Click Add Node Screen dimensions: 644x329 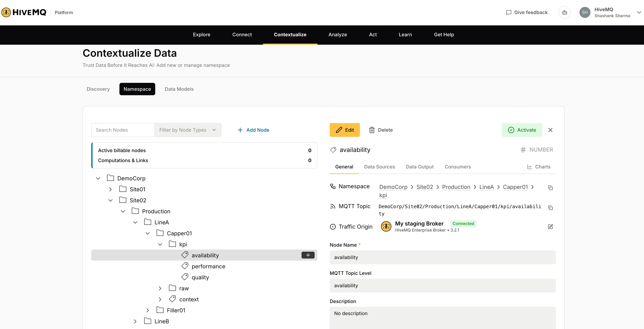point(253,130)
